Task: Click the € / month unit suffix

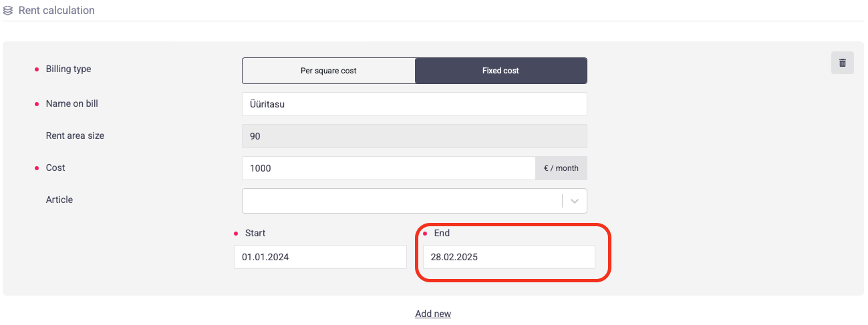Action: (x=561, y=168)
